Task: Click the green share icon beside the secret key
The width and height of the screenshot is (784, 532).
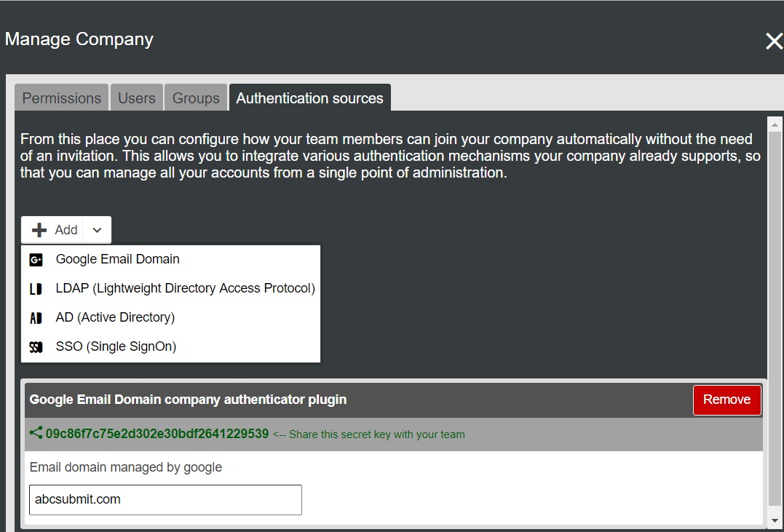Action: click(36, 433)
